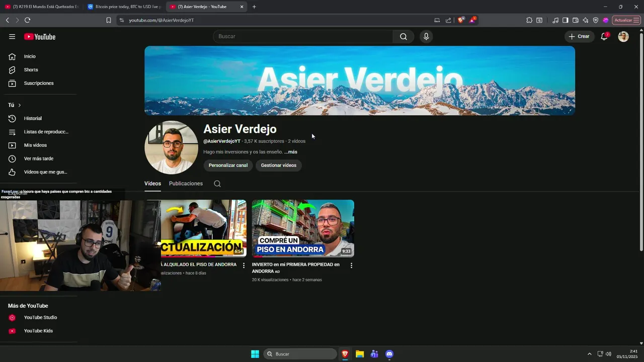The height and width of the screenshot is (362, 644).
Task: Go to the YouTube logo home
Action: tap(40, 37)
